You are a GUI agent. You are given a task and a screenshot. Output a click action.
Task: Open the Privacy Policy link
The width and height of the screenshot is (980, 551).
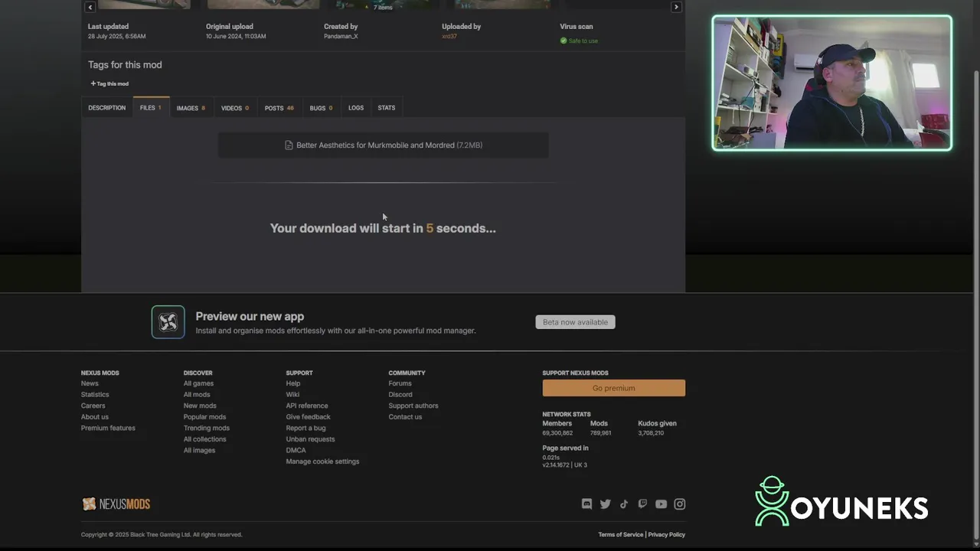pos(667,535)
